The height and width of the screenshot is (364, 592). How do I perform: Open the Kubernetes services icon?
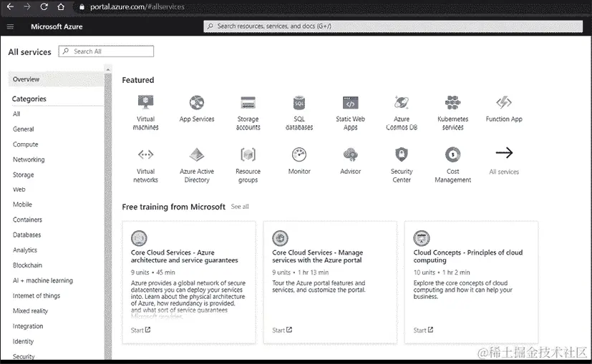pyautogui.click(x=452, y=102)
